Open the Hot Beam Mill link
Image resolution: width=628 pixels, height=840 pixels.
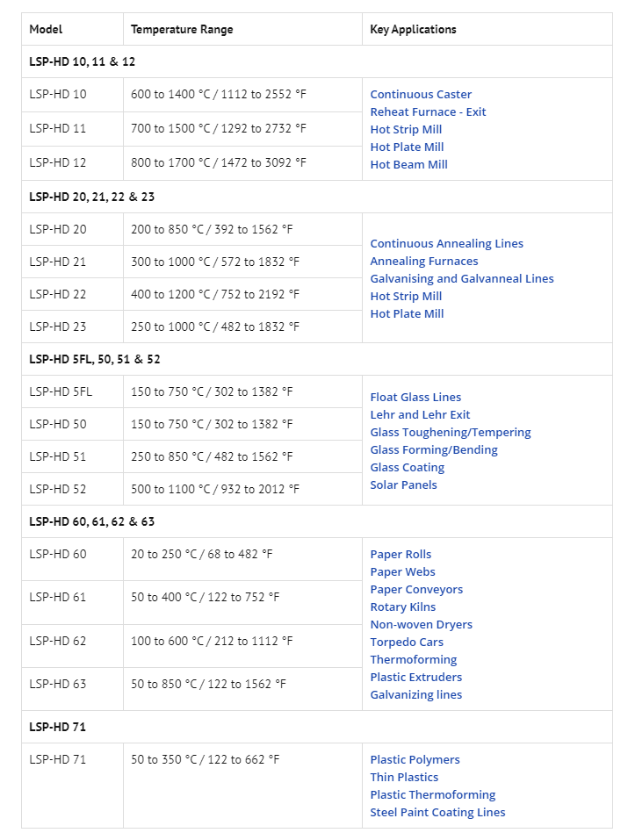[408, 165]
